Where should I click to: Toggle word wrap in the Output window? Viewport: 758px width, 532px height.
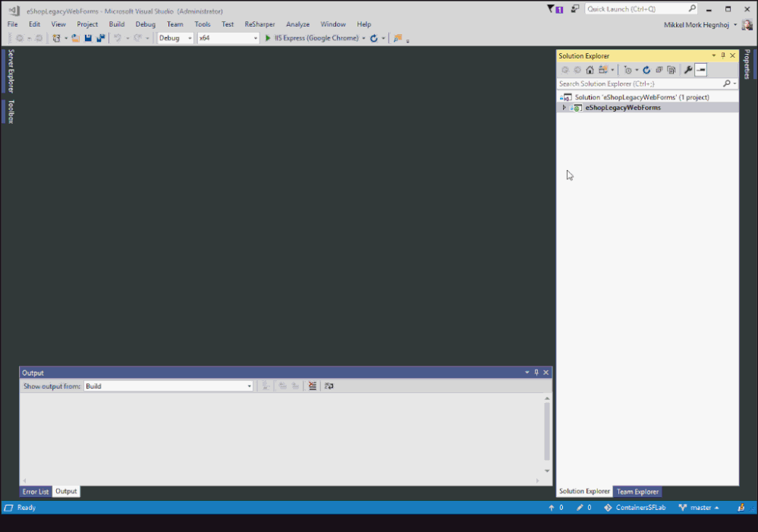click(x=329, y=386)
